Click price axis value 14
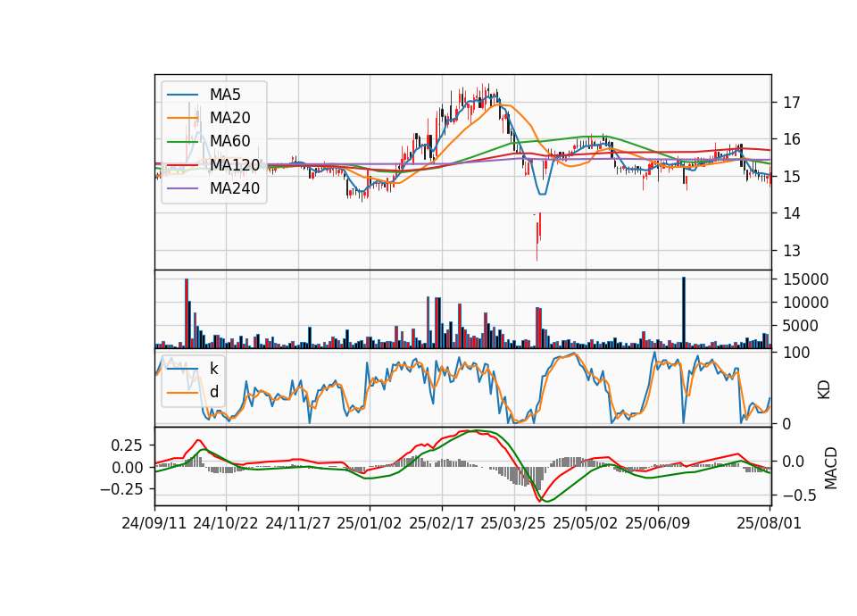 pyautogui.click(x=792, y=213)
